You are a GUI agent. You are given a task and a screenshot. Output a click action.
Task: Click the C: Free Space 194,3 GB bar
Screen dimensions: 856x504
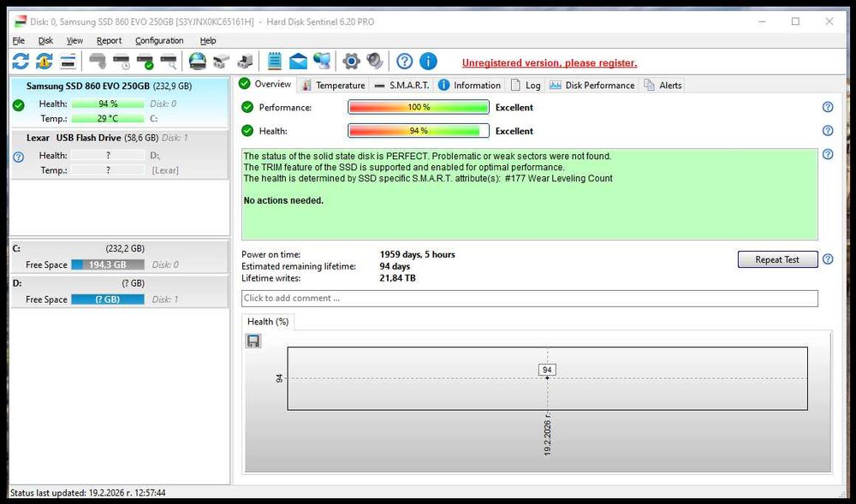tap(108, 264)
